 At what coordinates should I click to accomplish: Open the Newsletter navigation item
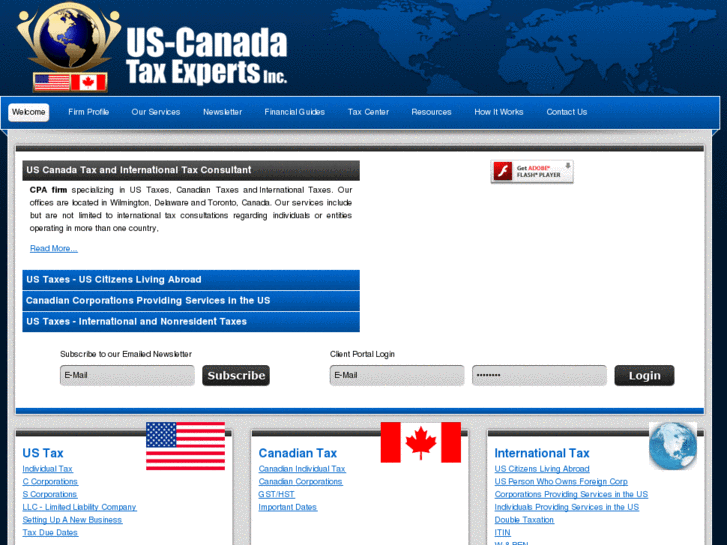[223, 112]
